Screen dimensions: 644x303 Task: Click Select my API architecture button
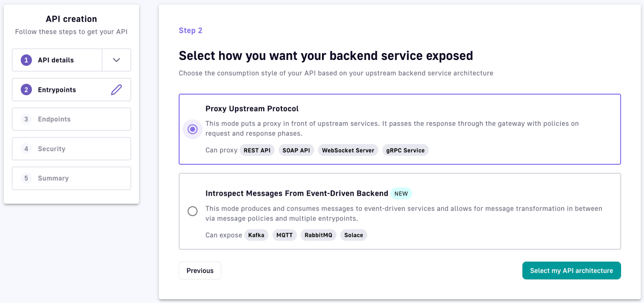(x=571, y=271)
